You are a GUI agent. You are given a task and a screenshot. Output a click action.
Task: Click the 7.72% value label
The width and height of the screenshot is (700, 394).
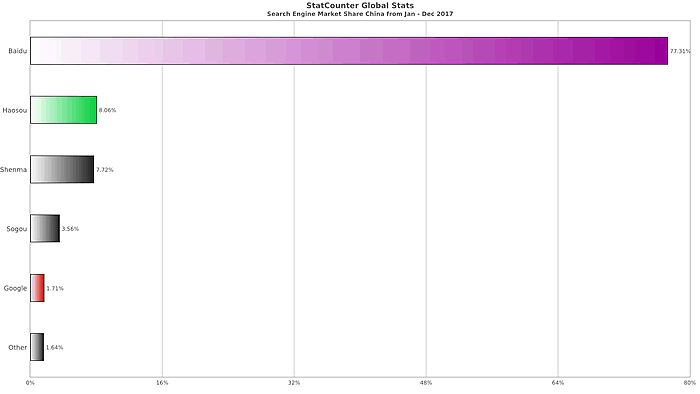104,170
